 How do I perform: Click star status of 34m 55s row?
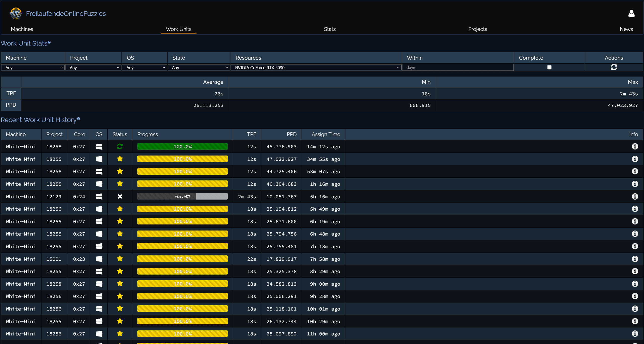120,159
